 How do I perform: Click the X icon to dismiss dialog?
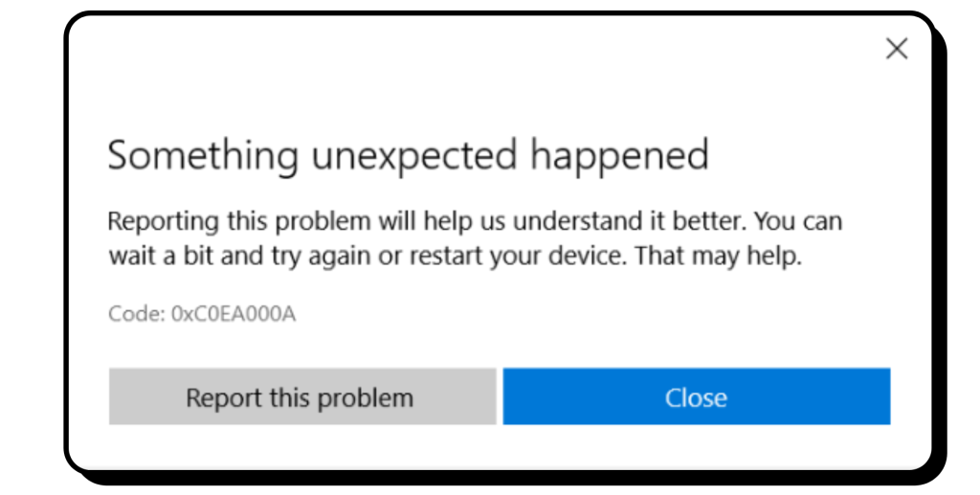(896, 49)
